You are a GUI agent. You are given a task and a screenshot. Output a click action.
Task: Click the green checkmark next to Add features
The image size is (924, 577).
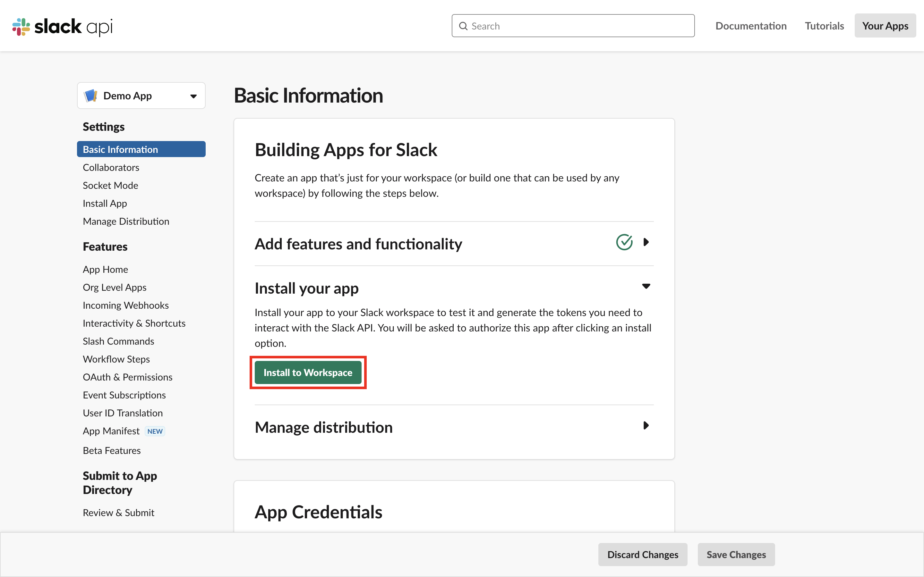pyautogui.click(x=624, y=242)
